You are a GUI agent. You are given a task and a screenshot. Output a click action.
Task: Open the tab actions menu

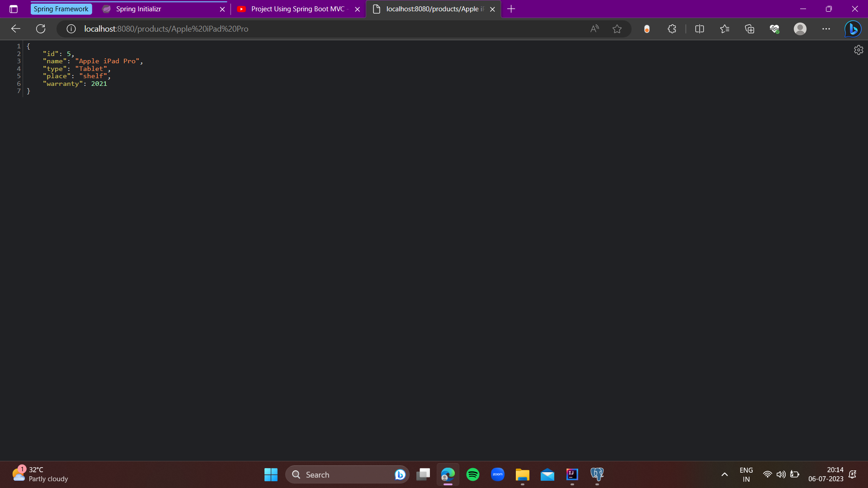(x=14, y=9)
